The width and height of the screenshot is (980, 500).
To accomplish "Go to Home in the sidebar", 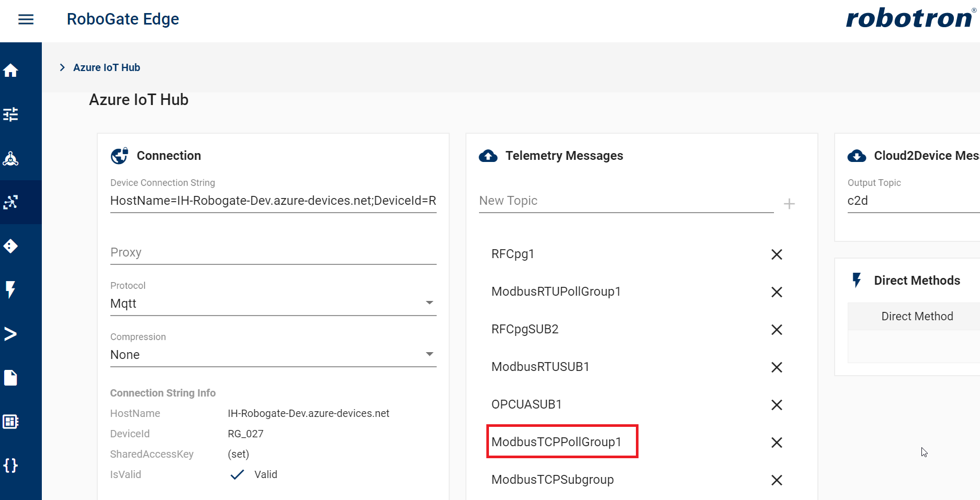I will pos(10,71).
